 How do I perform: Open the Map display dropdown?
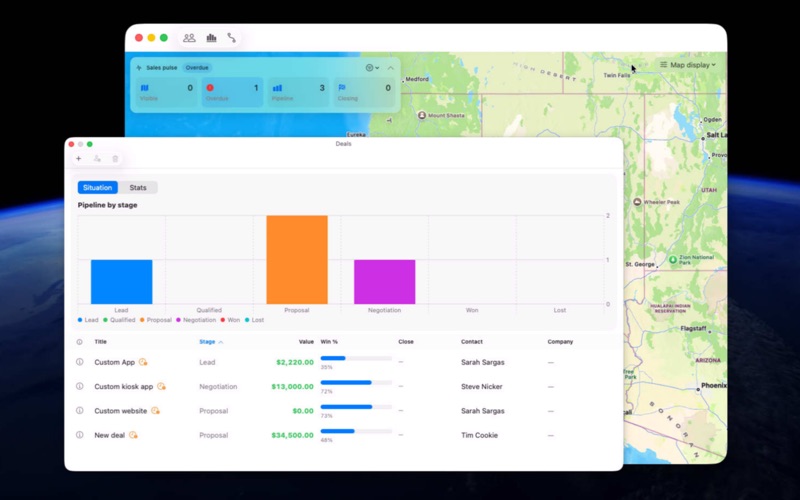tap(688, 65)
